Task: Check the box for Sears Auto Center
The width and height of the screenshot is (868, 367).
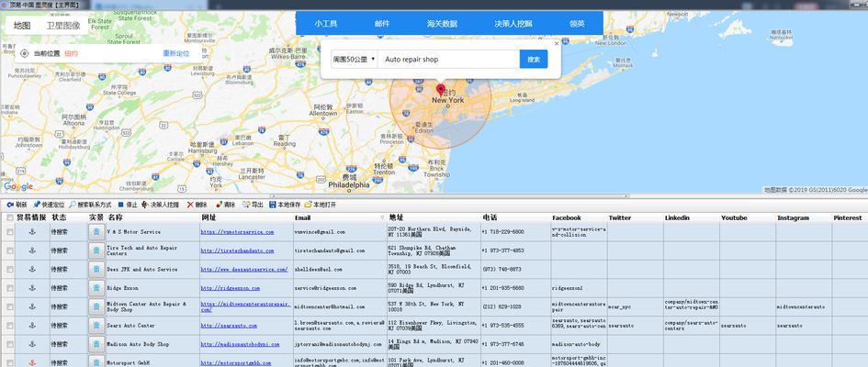Action: pos(9,326)
